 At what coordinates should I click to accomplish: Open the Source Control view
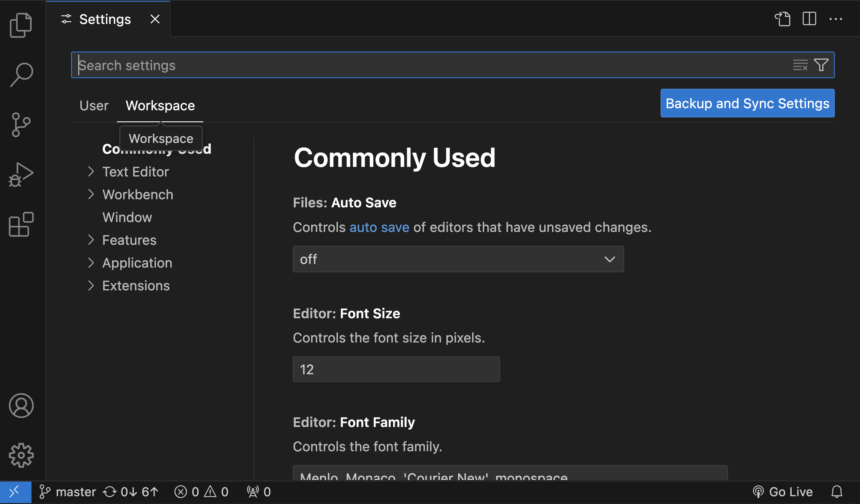[21, 124]
